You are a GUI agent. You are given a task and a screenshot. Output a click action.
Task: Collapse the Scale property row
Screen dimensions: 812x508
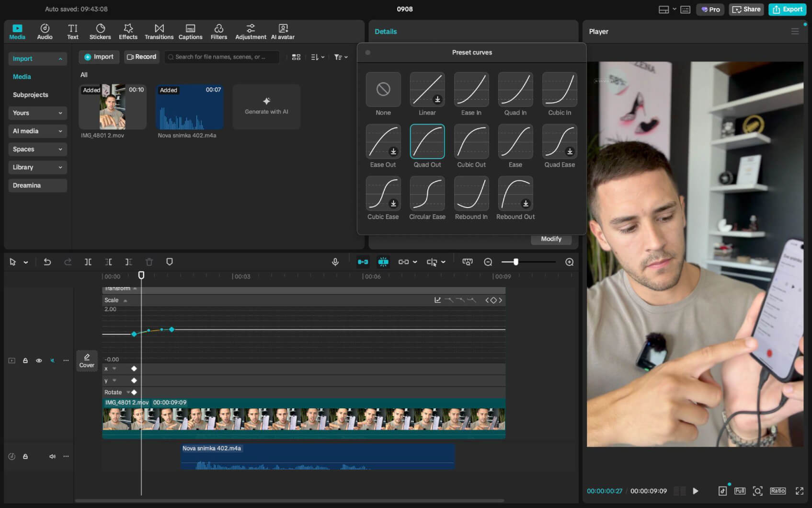pyautogui.click(x=125, y=300)
